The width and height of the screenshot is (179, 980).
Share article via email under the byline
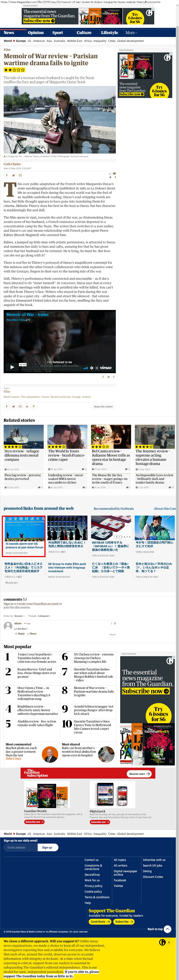pos(20,175)
